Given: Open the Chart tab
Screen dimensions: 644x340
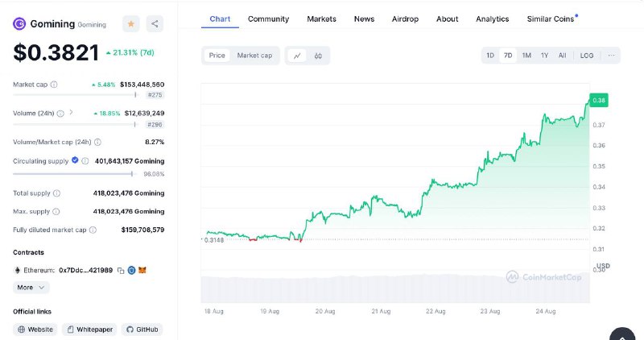Looking at the screenshot, I should pyautogui.click(x=220, y=19).
